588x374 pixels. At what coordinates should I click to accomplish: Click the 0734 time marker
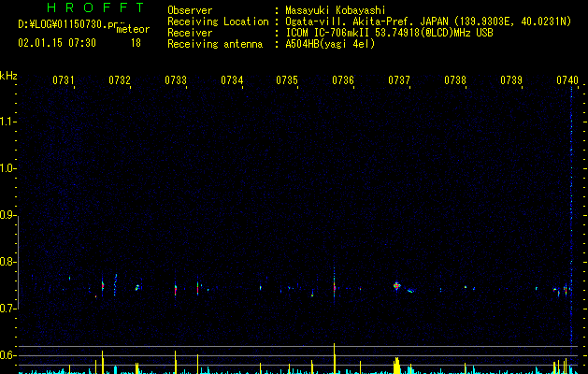pyautogui.click(x=232, y=79)
